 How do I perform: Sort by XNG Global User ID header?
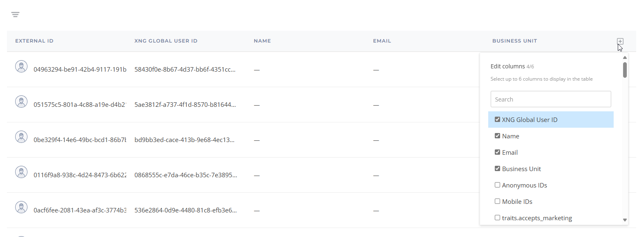[166, 41]
